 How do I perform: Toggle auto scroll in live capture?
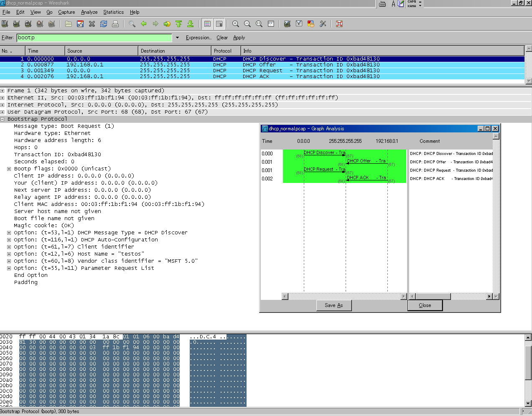[x=219, y=24]
